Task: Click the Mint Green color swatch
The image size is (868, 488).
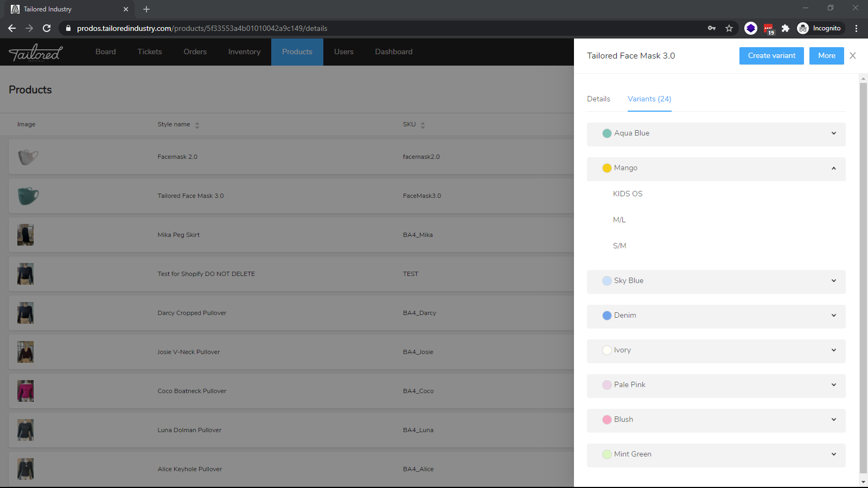Action: [x=607, y=454]
